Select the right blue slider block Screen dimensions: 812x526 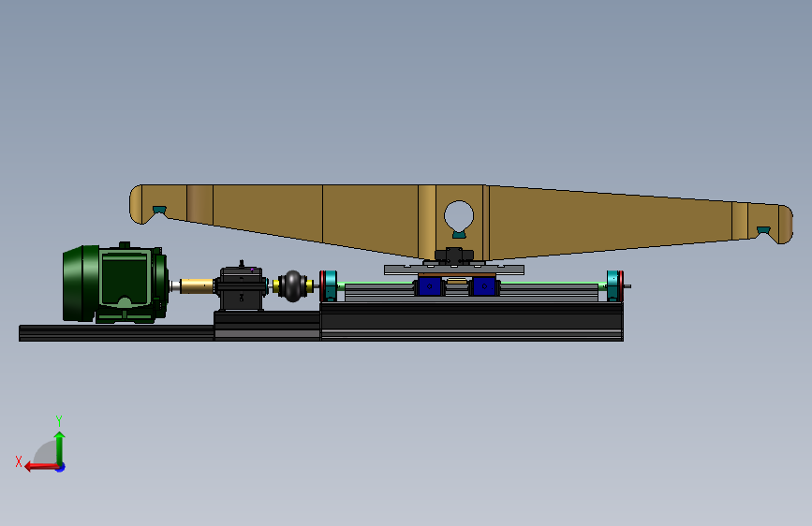[x=484, y=286]
